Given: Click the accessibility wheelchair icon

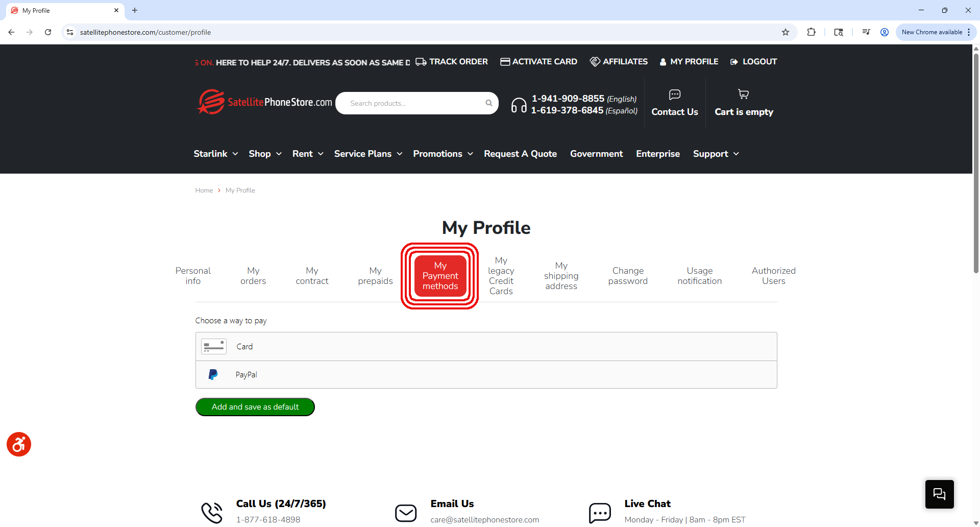Looking at the screenshot, I should pos(19,444).
